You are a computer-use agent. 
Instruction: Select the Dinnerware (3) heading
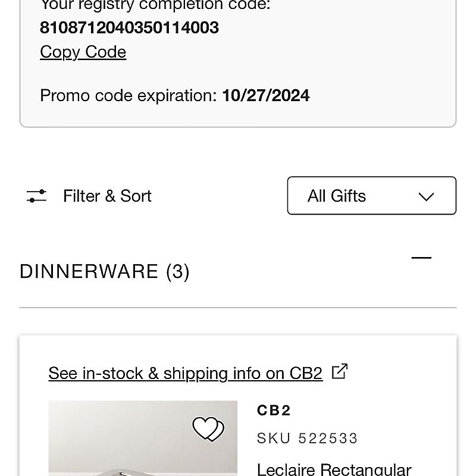pyautogui.click(x=105, y=271)
